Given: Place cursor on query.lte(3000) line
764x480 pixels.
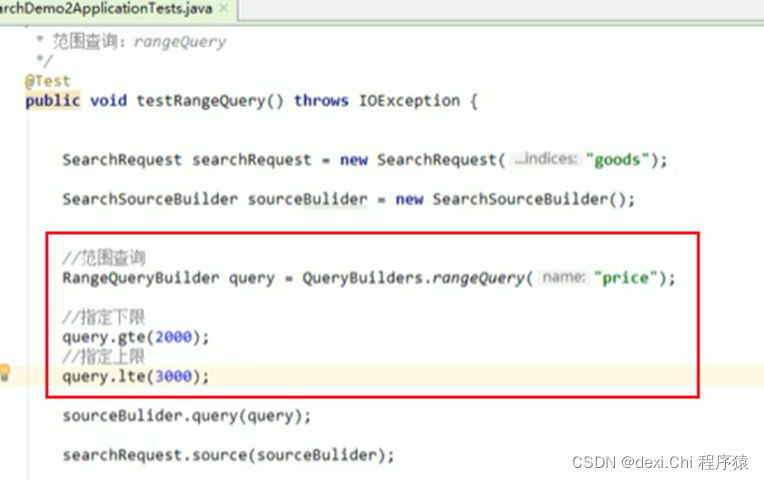Looking at the screenshot, I should pos(135,377).
